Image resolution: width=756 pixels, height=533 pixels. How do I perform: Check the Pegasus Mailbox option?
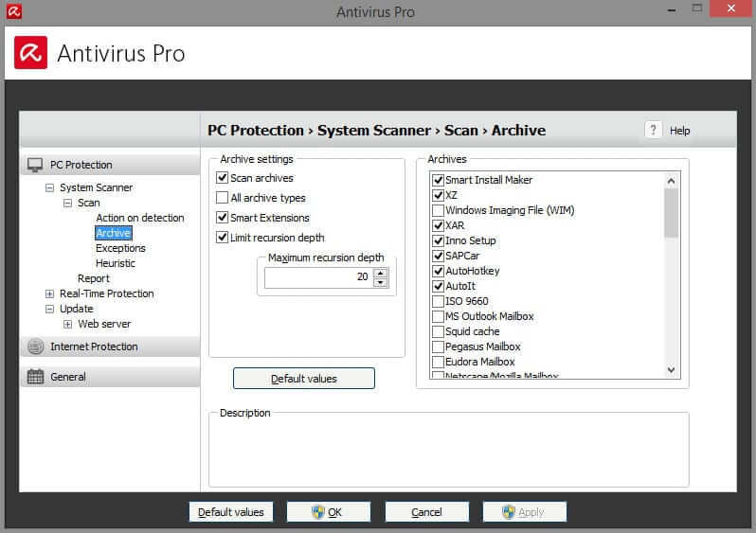point(438,346)
